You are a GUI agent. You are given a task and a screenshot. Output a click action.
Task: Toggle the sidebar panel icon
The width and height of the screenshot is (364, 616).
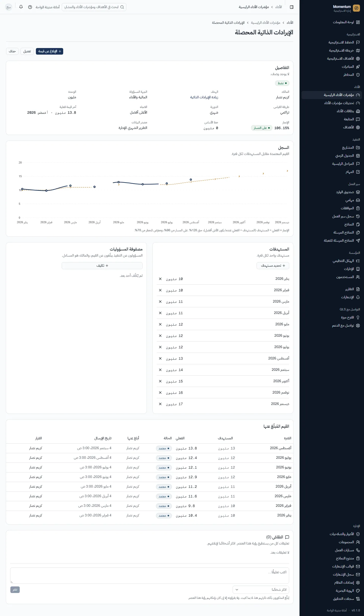(x=292, y=7)
